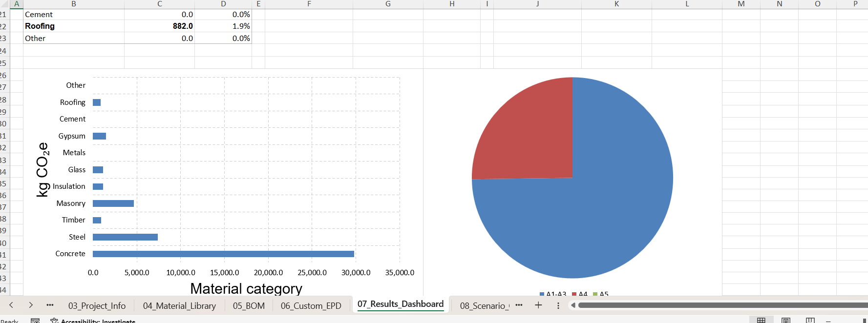Click the macro recording status bar icon
868x323 pixels.
click(35, 321)
